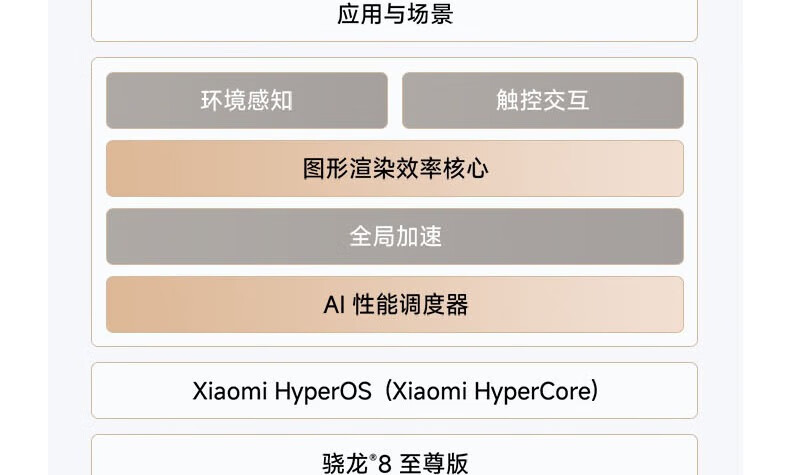Click the 图形渲染效率核心 bar
The width and height of the screenshot is (790, 475).
tap(394, 168)
